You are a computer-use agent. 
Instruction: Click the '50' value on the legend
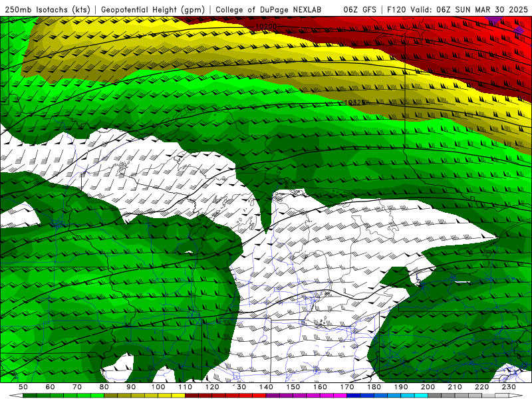(x=23, y=387)
